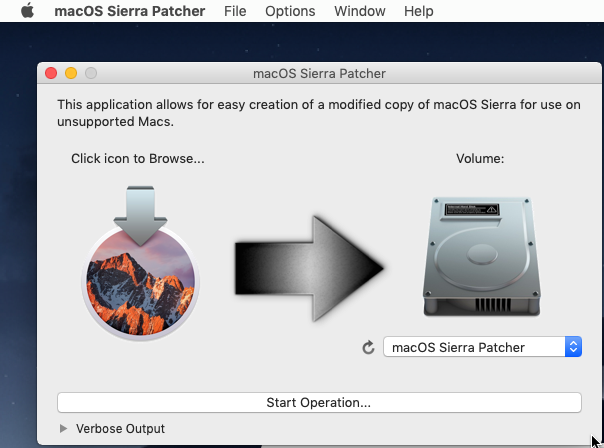Refresh the volume list with the circular arrow
This screenshot has height=448, width=604.
coord(368,347)
